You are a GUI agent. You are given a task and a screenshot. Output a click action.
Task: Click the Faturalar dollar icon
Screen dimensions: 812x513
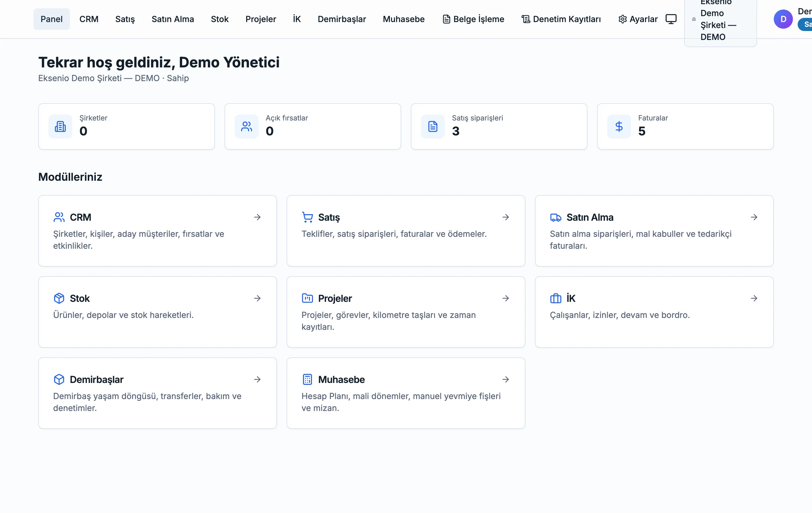[619, 126]
